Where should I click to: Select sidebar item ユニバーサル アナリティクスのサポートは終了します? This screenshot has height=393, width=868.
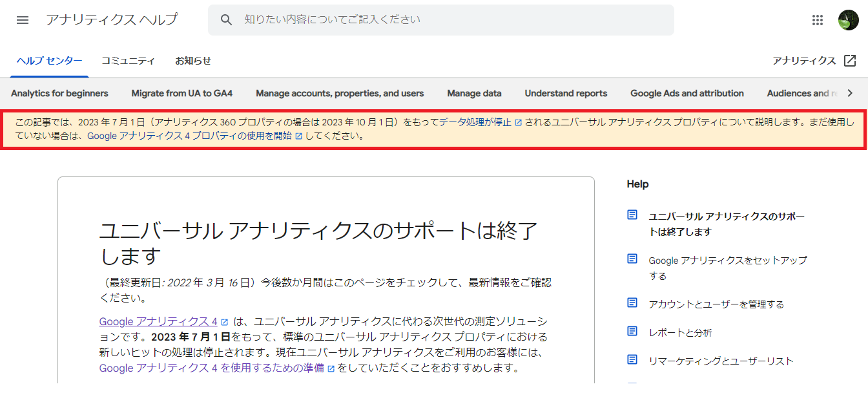(x=727, y=224)
